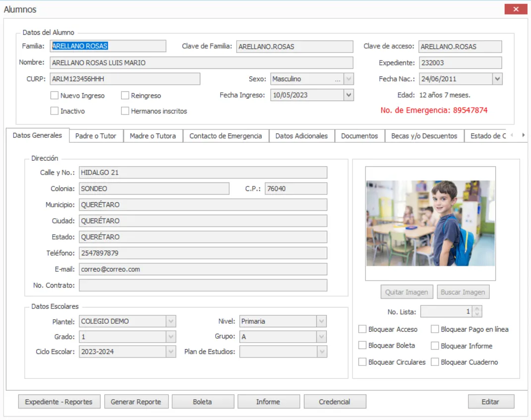Click the student photo thumbnail

[x=430, y=223]
